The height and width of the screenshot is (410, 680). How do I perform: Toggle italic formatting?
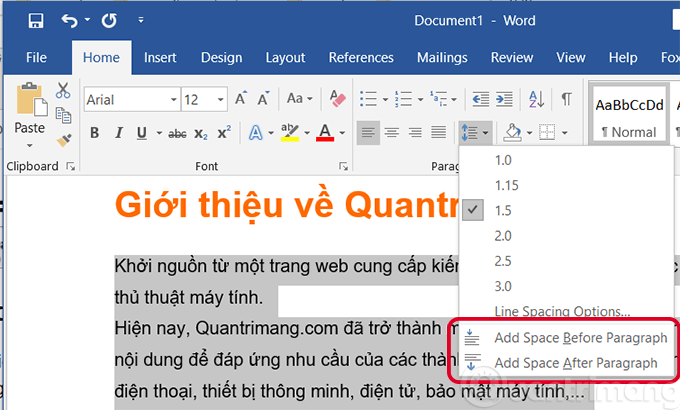pos(118,133)
